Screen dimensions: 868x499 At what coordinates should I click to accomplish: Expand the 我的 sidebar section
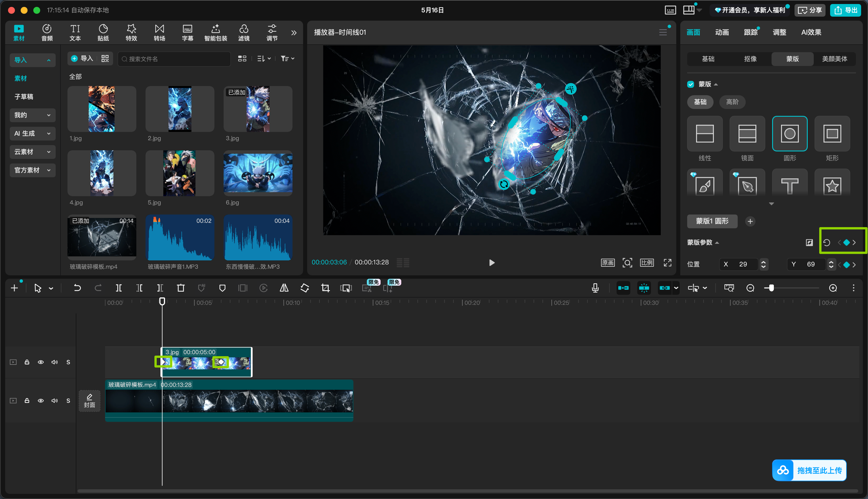coord(33,115)
